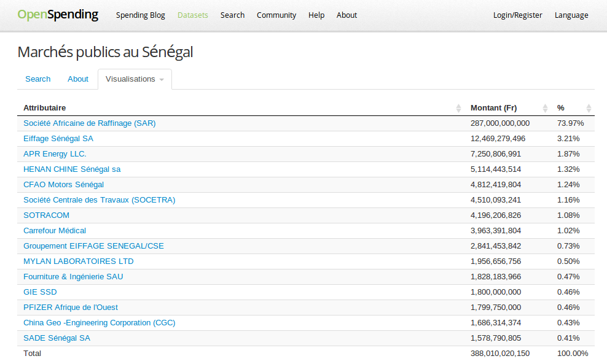Select Datasets in the navigation bar

(x=192, y=15)
